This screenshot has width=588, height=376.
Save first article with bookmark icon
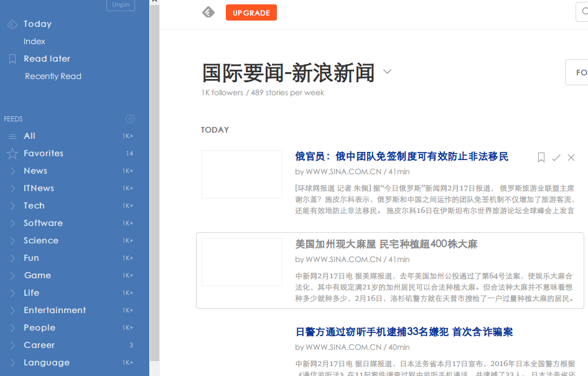point(541,157)
